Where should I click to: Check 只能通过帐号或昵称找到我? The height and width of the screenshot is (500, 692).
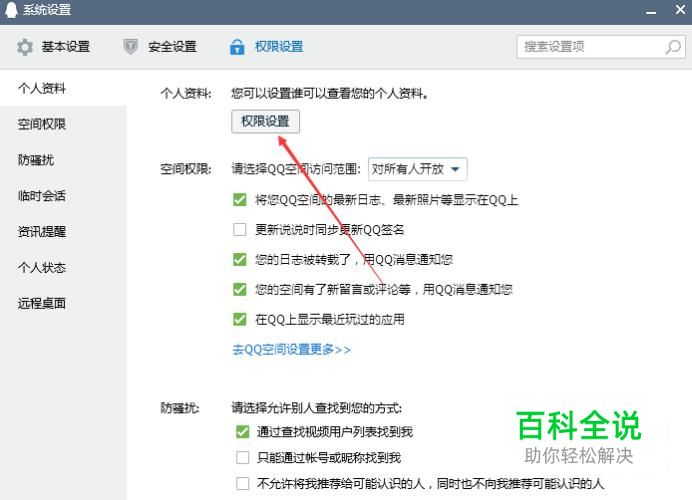tap(242, 458)
